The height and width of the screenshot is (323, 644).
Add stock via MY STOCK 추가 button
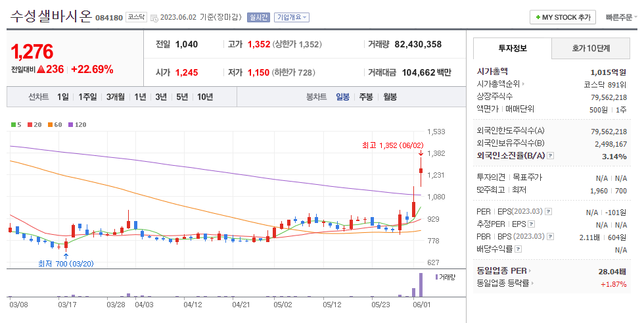pos(563,17)
